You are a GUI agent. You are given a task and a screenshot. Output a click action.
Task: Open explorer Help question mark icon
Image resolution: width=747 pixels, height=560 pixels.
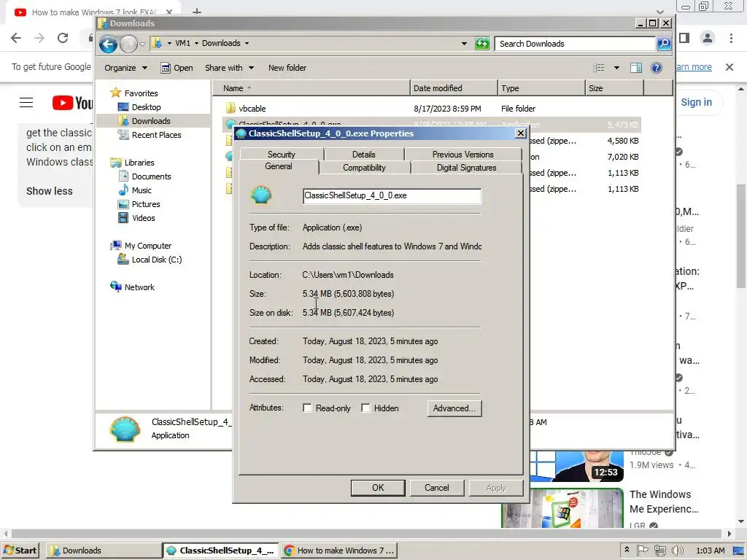click(x=657, y=68)
